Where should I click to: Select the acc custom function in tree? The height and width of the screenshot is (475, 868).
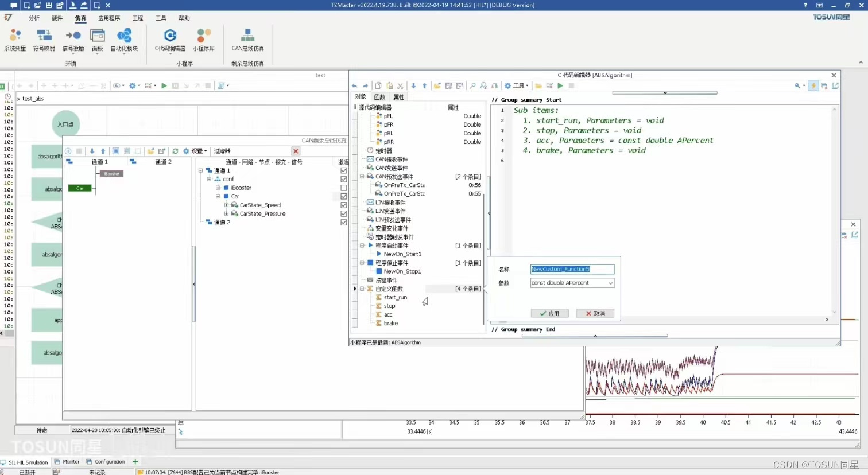(387, 314)
